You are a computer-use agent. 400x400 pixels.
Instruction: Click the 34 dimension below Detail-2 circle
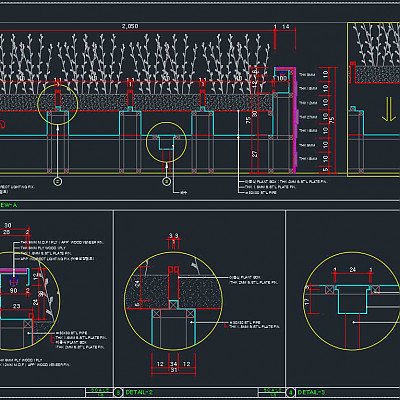(x=173, y=364)
